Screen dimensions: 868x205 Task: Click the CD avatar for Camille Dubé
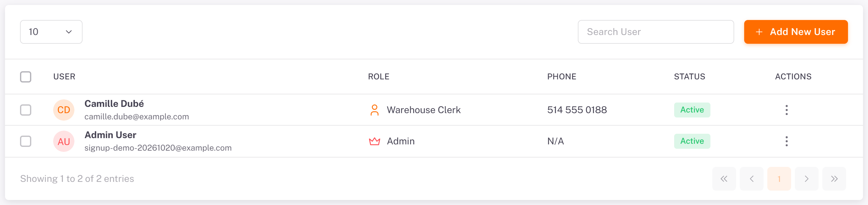point(64,110)
